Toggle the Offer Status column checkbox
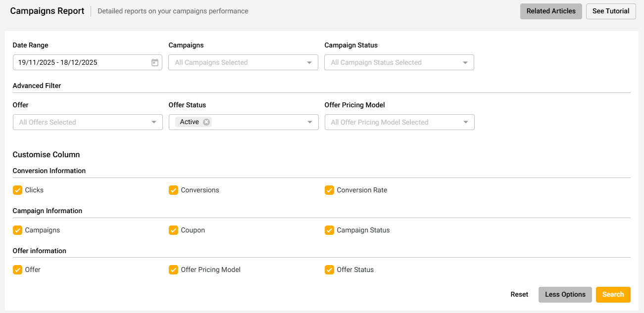The width and height of the screenshot is (644, 313). pos(329,269)
